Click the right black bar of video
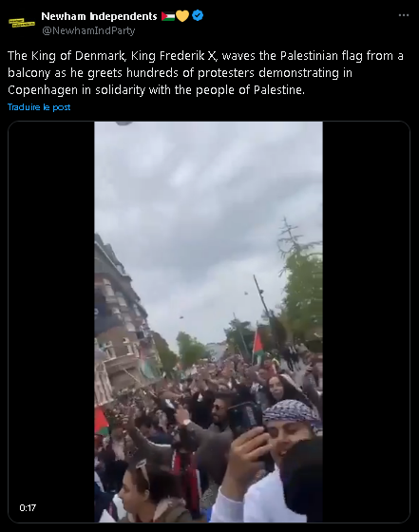 tap(366, 322)
